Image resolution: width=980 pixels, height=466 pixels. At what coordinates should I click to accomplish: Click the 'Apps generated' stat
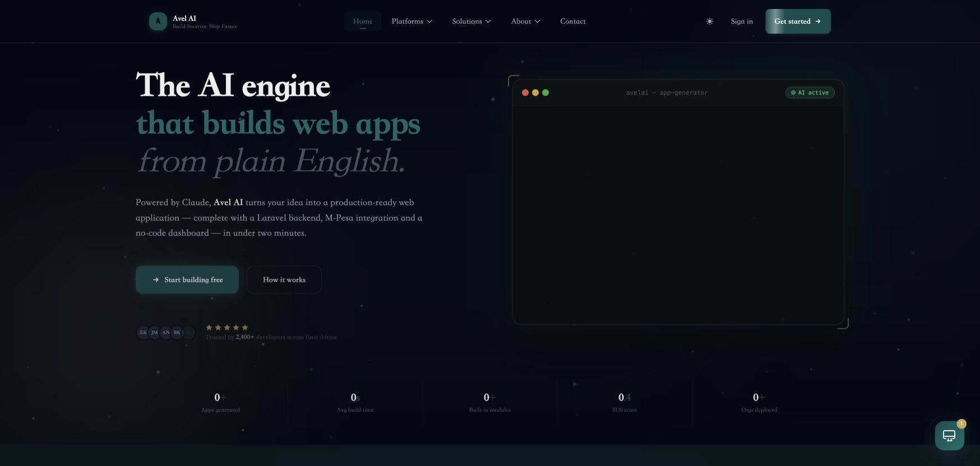[220, 403]
